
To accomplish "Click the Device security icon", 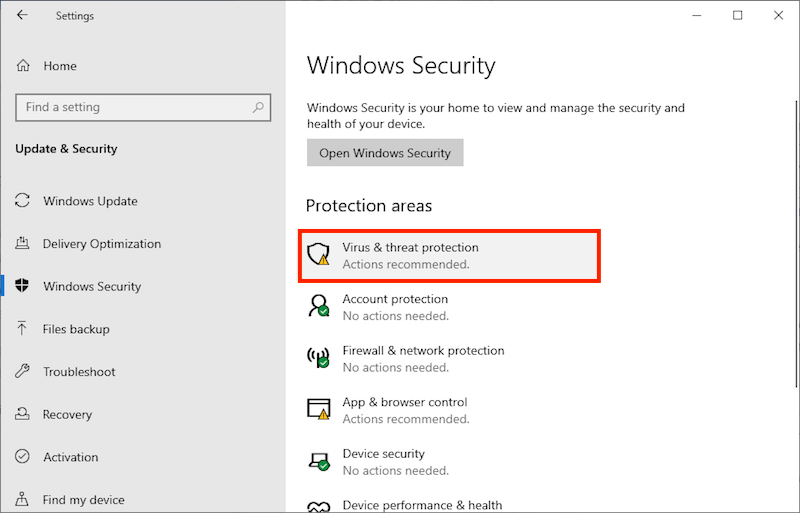I will (x=319, y=461).
